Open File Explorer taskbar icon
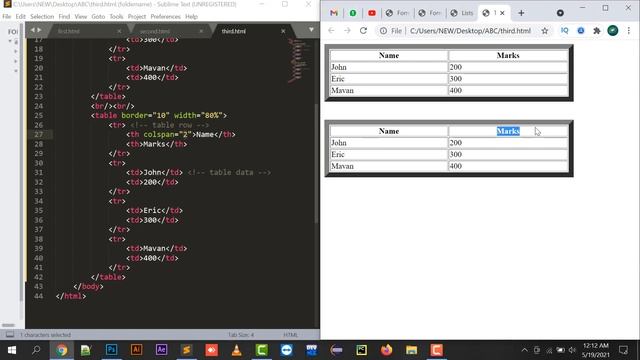640x360 pixels. tap(411, 350)
